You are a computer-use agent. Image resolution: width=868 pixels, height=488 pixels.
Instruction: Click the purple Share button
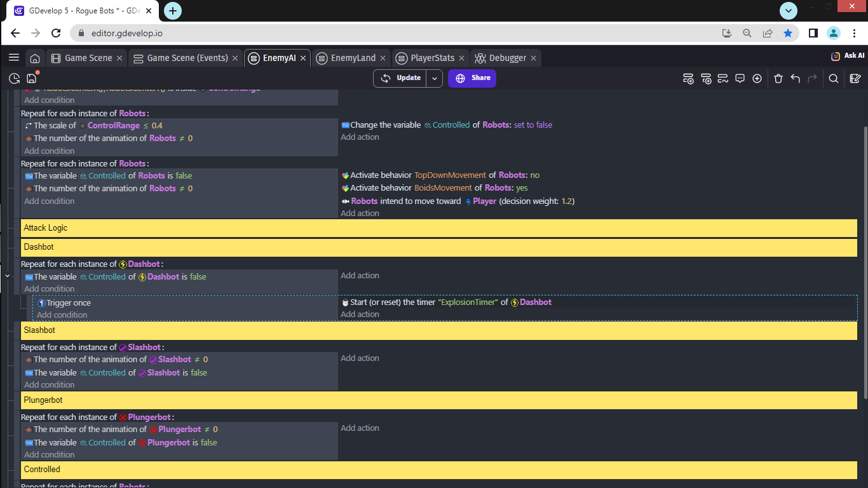pos(472,78)
